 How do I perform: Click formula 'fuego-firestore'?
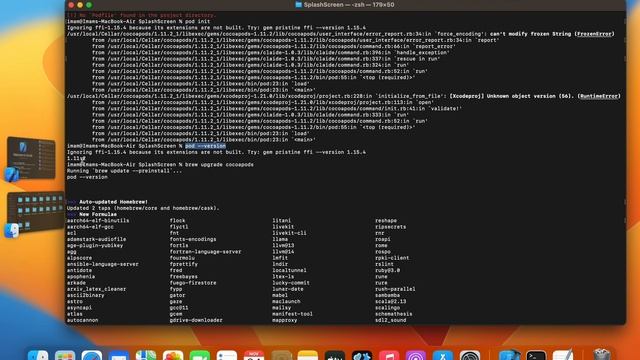coord(193,282)
